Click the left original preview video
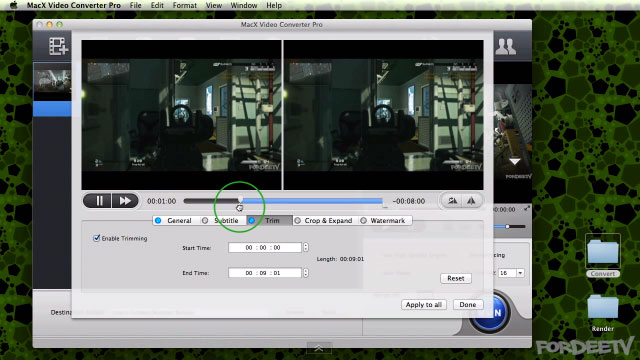This screenshot has height=360, width=640. coord(181,115)
